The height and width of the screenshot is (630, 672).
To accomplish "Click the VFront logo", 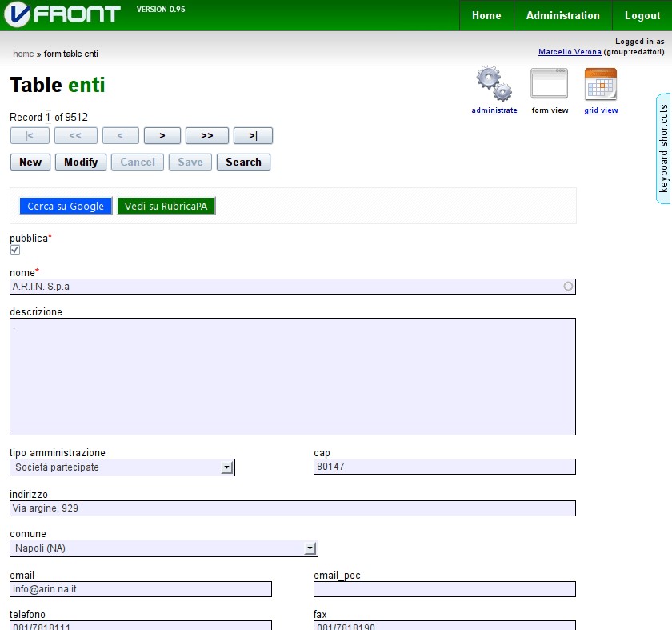I will click(x=62, y=14).
